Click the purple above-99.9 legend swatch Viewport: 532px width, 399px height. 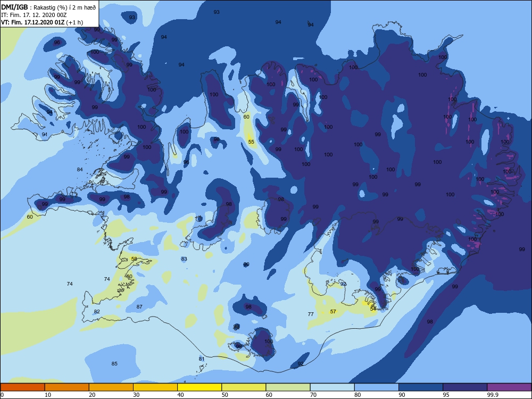tap(509, 387)
